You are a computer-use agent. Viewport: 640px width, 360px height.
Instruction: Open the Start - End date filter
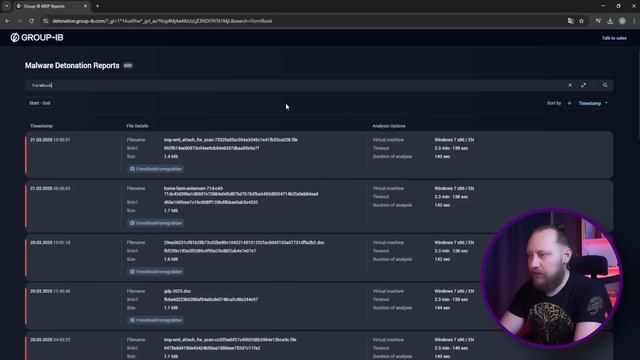(40, 103)
